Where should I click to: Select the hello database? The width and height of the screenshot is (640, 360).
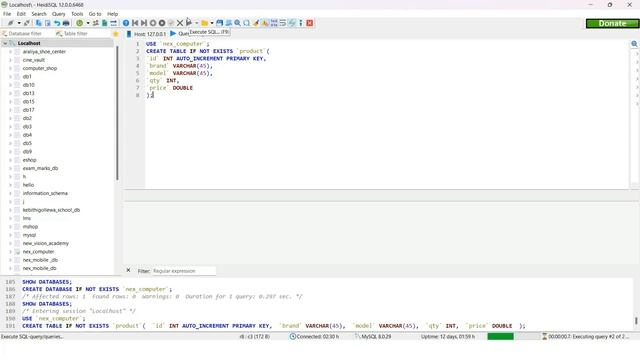tap(29, 185)
